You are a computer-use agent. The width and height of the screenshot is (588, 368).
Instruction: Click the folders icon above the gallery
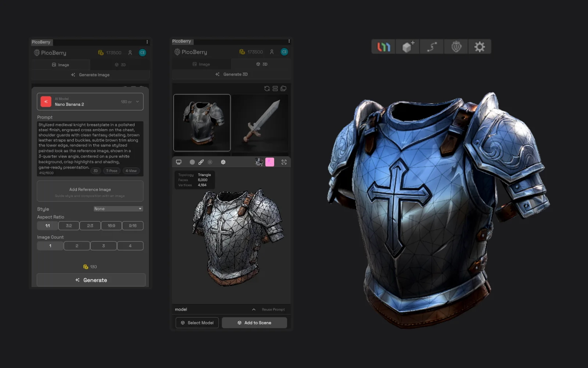pos(283,88)
